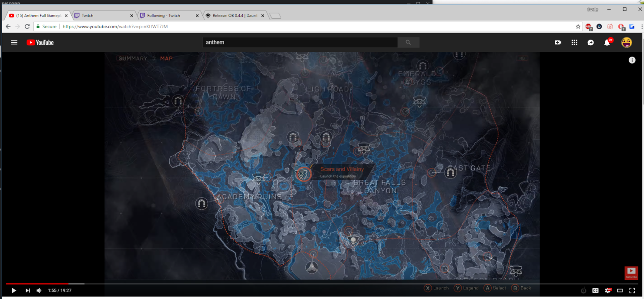Click the Subscribe watermark button

pos(631,273)
